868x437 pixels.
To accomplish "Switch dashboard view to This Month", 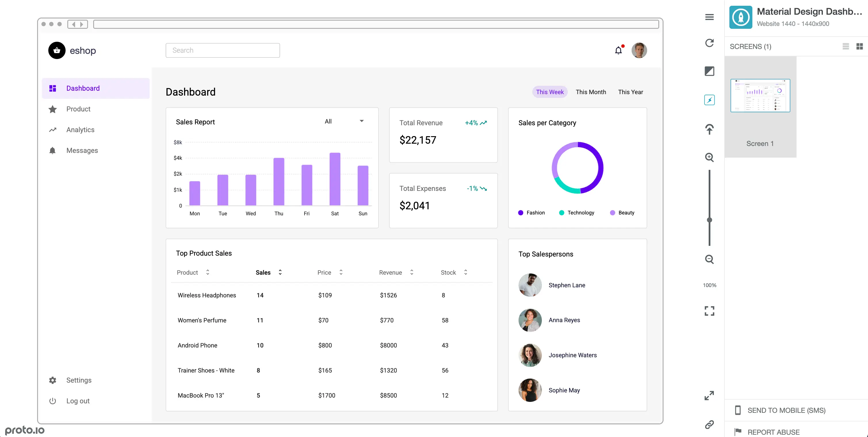I will click(x=591, y=92).
